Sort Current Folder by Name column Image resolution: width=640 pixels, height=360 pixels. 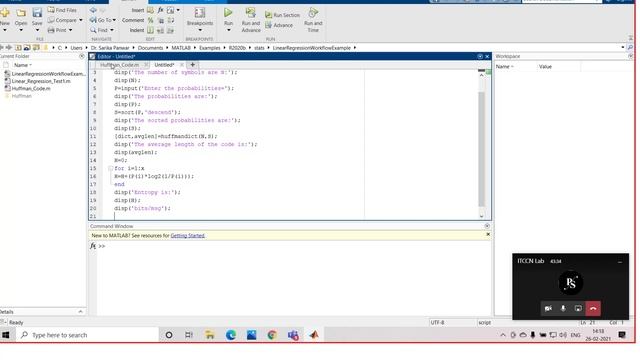(x=22, y=65)
